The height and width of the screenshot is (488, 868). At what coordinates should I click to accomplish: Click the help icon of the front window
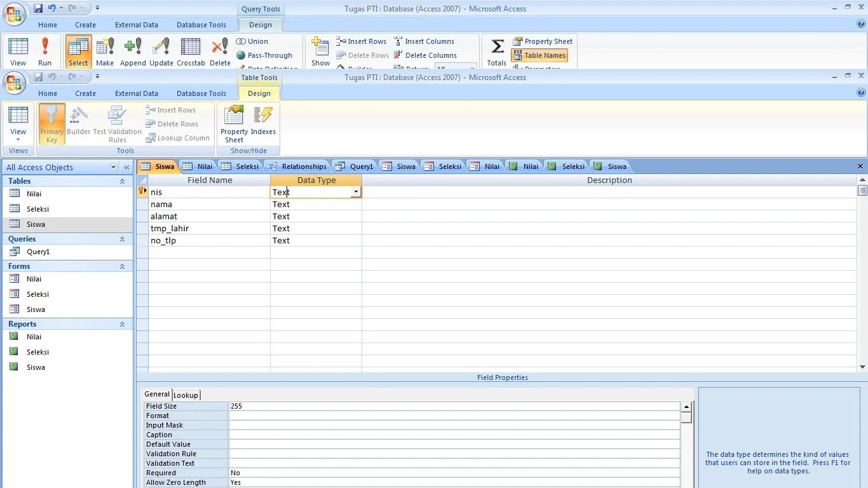(861, 92)
